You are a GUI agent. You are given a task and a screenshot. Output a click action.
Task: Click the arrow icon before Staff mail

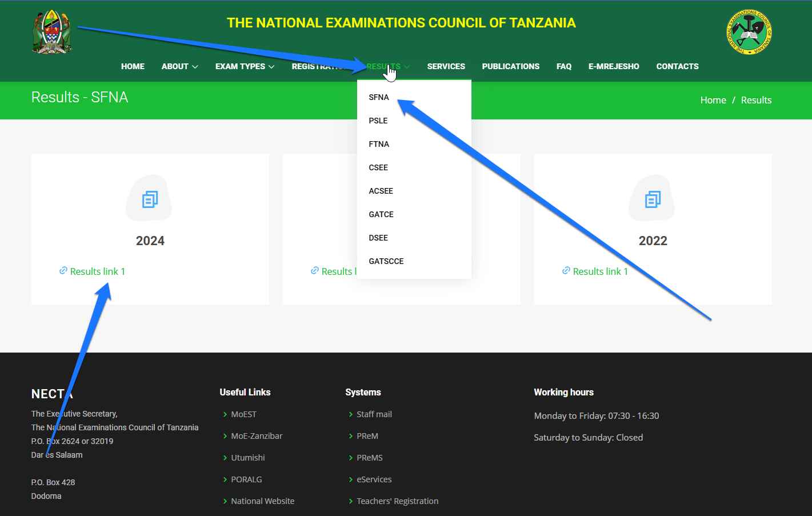tap(351, 414)
